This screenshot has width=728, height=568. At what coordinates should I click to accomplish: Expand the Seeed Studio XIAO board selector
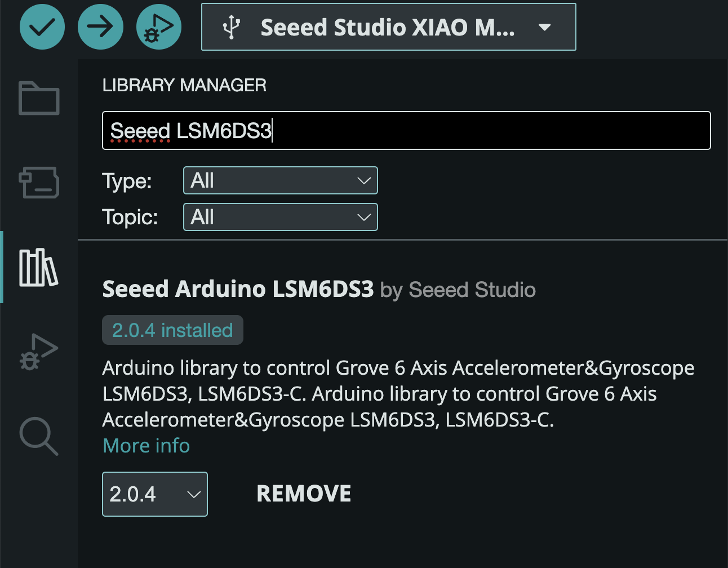coord(389,27)
